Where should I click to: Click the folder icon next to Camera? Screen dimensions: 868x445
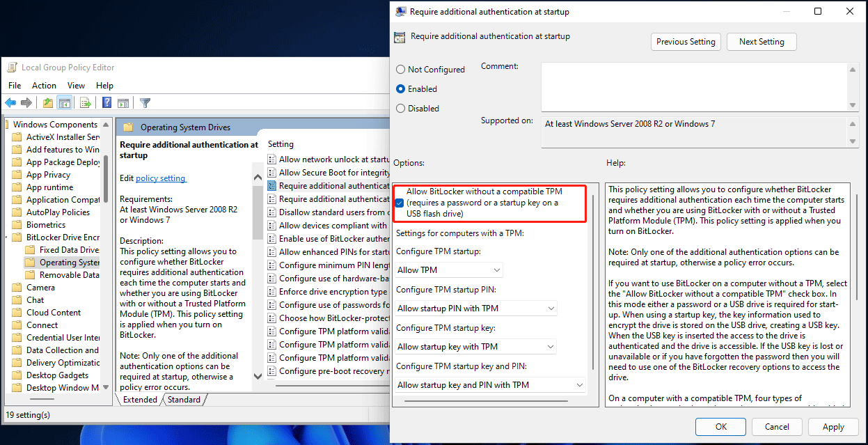17,288
